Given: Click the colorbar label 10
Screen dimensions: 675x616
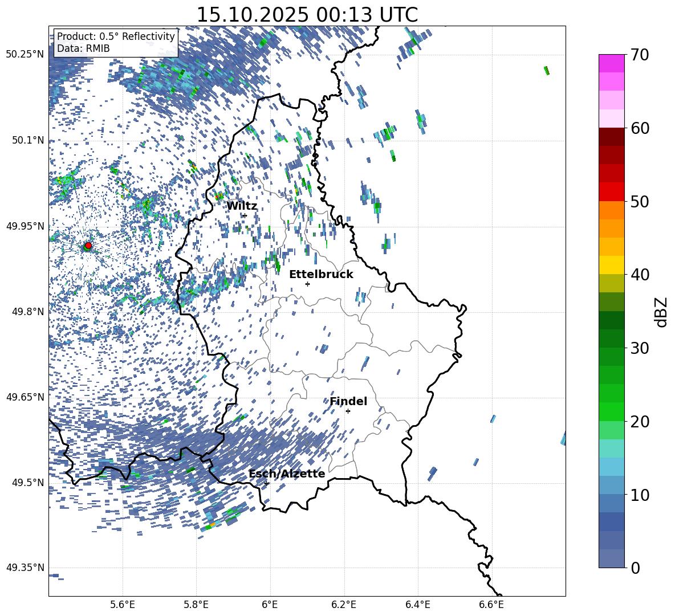Looking at the screenshot, I should pos(640,495).
